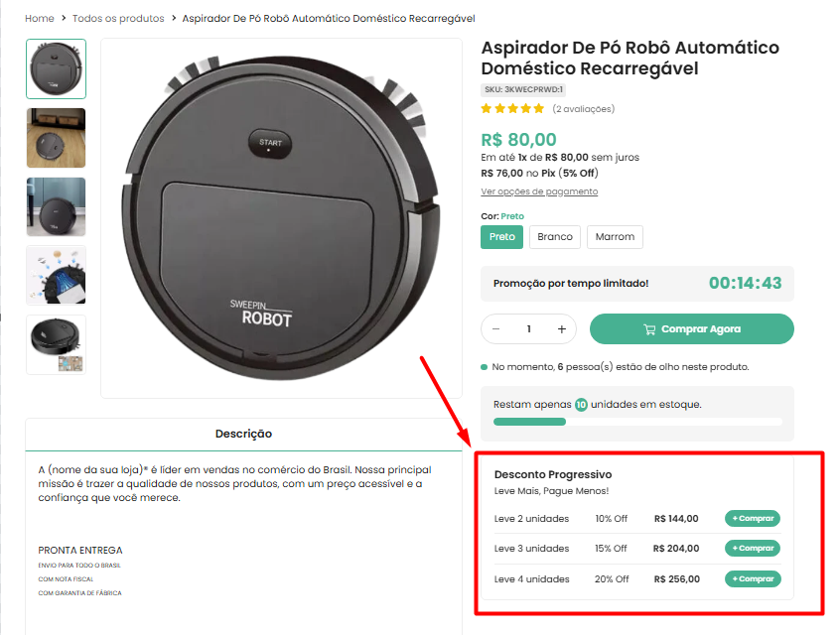Show the third product thumbnail

[56, 206]
